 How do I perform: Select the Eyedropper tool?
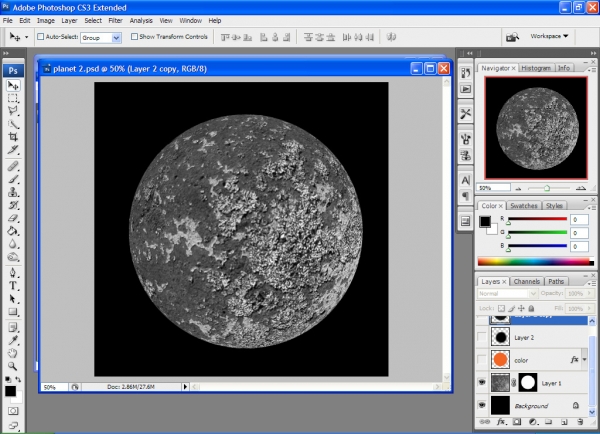click(13, 340)
